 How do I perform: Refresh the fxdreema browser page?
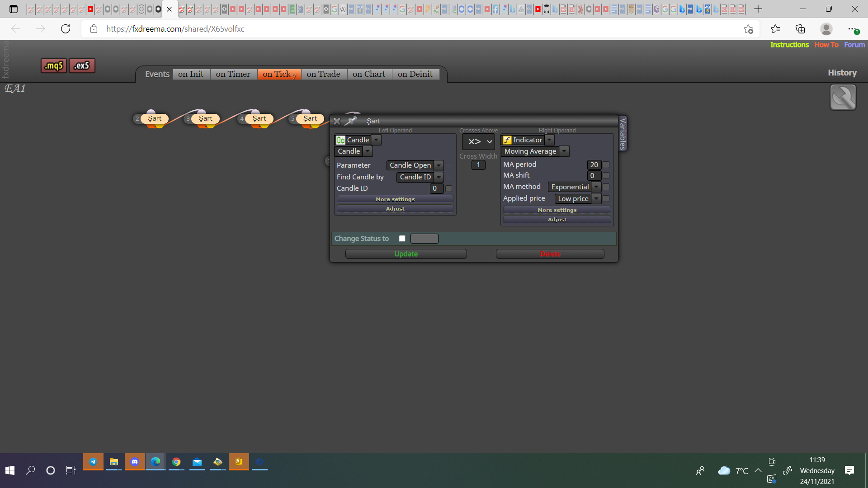66,29
